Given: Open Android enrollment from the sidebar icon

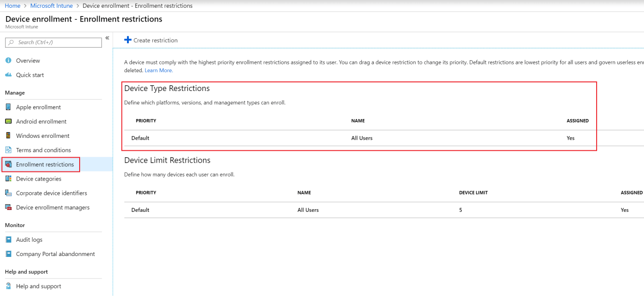Looking at the screenshot, I should 8,121.
